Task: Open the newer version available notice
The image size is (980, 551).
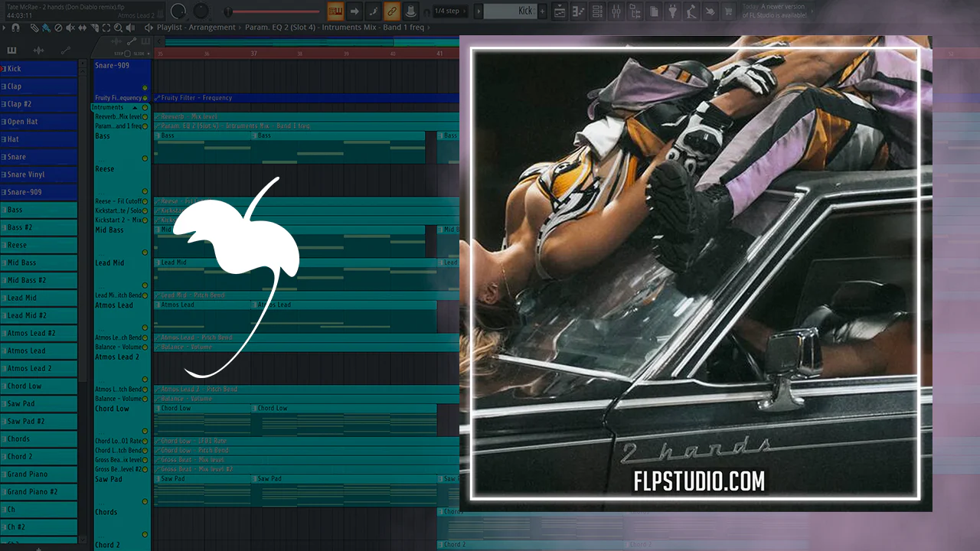Action: click(776, 11)
